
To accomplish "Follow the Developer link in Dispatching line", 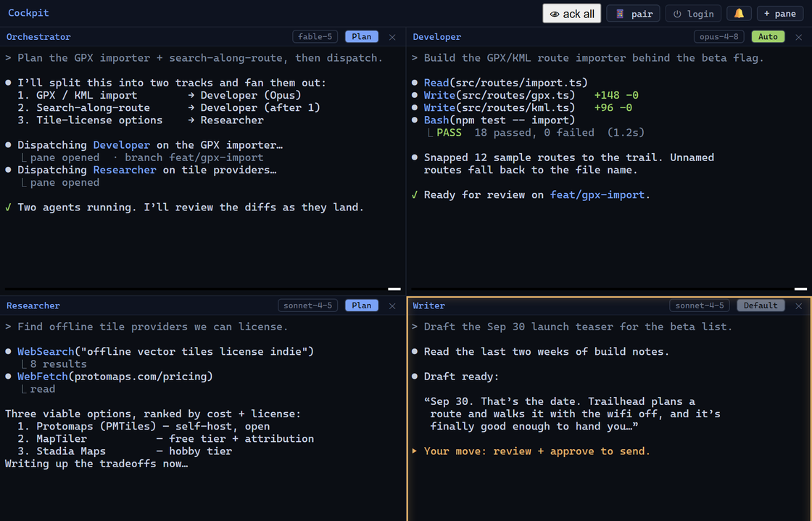I will pyautogui.click(x=121, y=145).
